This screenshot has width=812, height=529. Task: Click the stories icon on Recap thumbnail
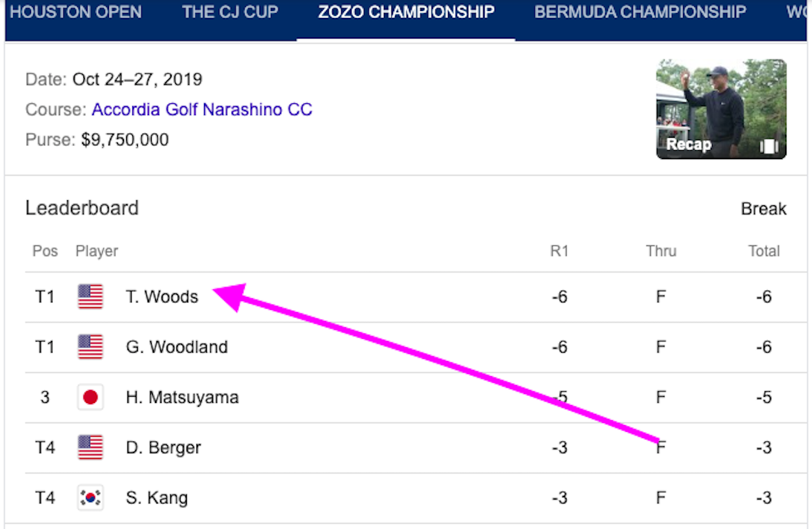click(769, 147)
